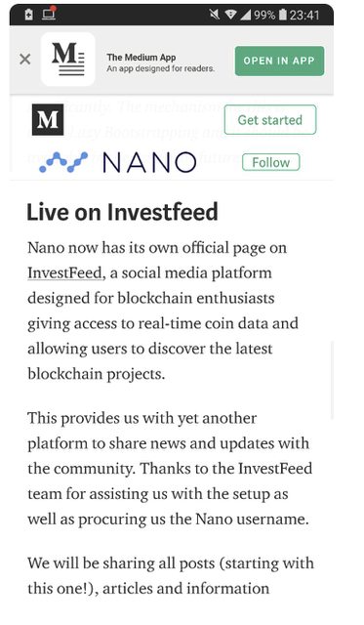
Task: Tap the cellular signal strength icon
Action: pyautogui.click(x=246, y=15)
